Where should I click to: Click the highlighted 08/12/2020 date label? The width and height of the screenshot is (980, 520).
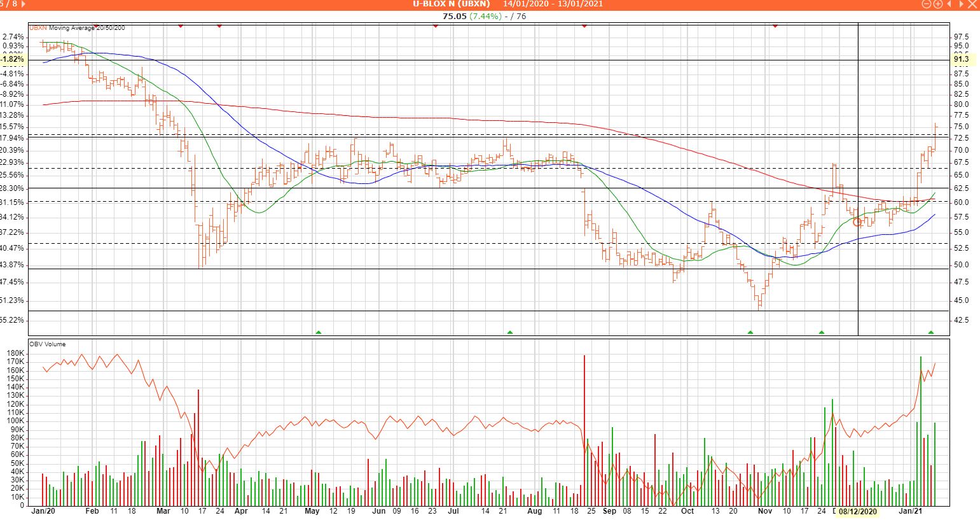pyautogui.click(x=858, y=511)
